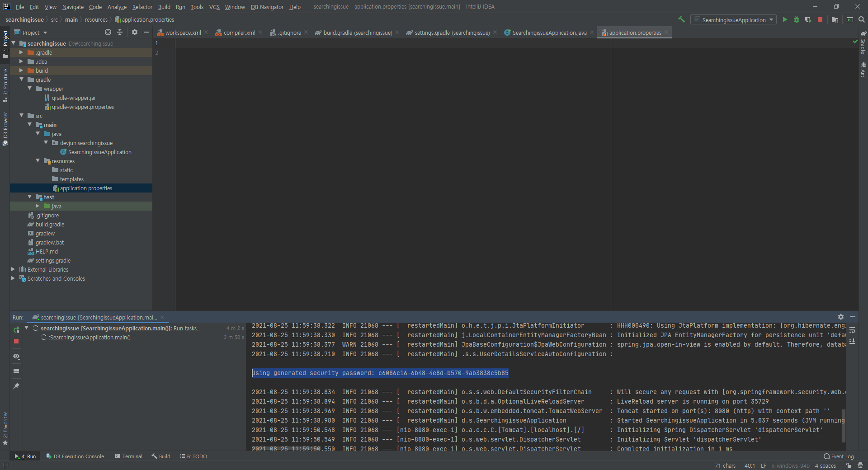The width and height of the screenshot is (868, 470).
Task: Toggle soft-wrap in the console output
Action: click(852, 330)
